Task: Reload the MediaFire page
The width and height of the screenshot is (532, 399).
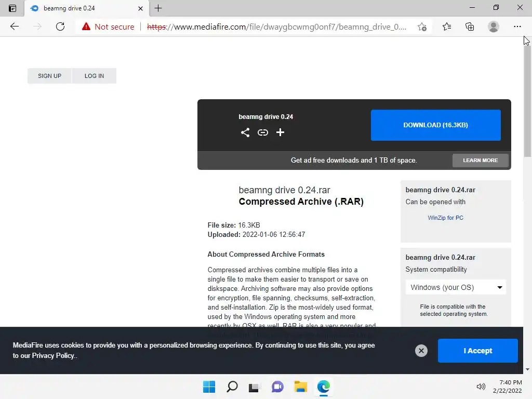Action: pos(60,26)
